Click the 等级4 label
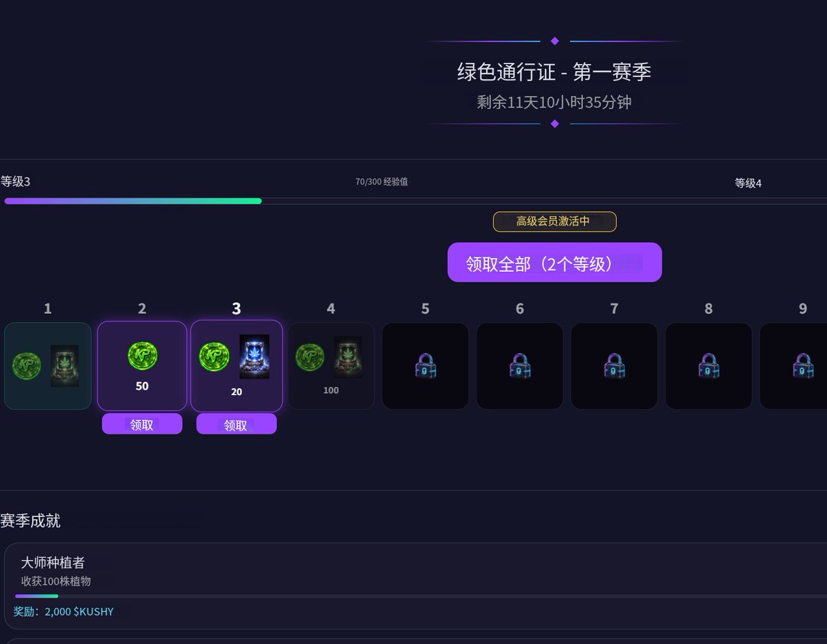Image resolution: width=827 pixels, height=644 pixels. 748,183
